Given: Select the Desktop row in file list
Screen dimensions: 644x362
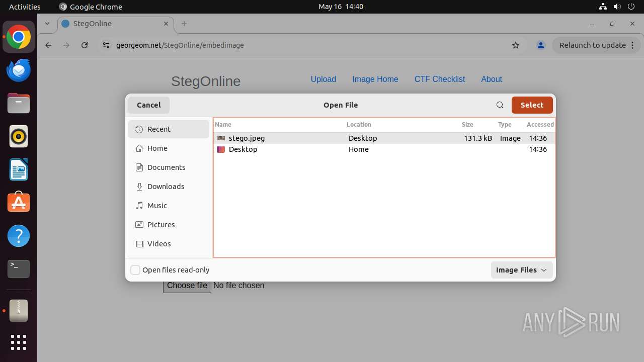Looking at the screenshot, I should tap(384, 149).
